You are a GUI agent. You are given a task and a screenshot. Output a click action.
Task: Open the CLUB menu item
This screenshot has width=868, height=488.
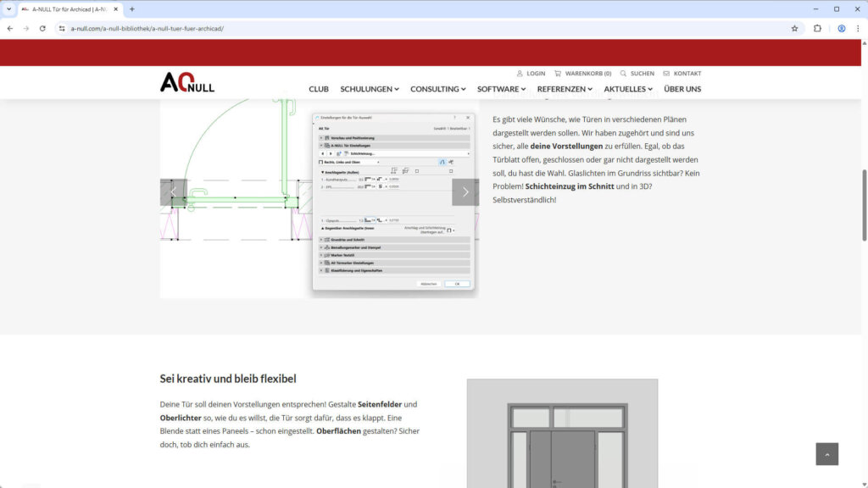[x=319, y=88]
